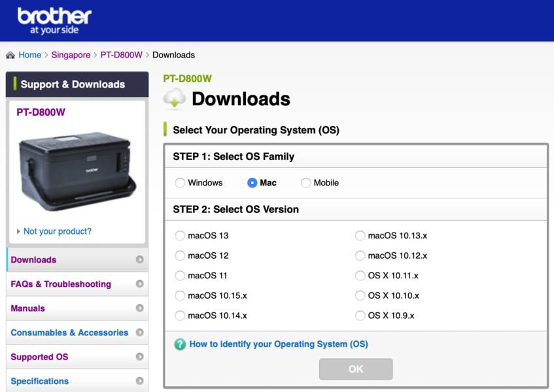Select the Windows OS family radio button
Image resolution: width=554 pixels, height=392 pixels.
tap(180, 183)
